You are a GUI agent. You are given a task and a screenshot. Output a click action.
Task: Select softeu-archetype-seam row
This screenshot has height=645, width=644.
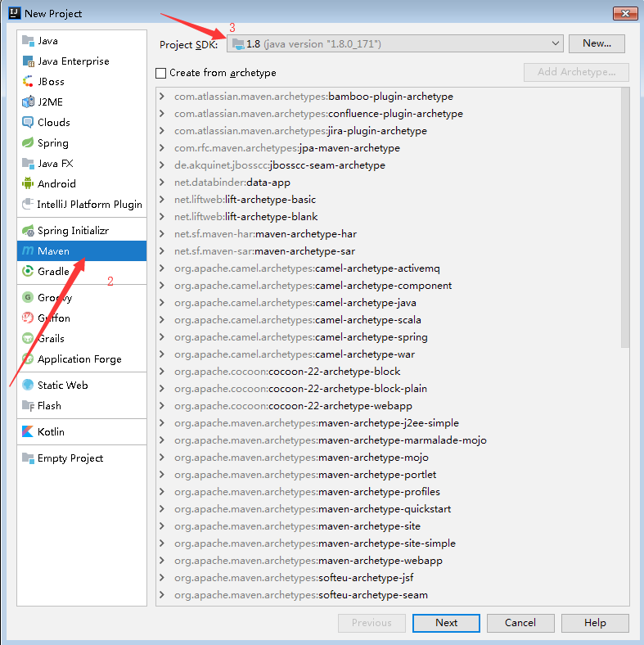tap(301, 595)
